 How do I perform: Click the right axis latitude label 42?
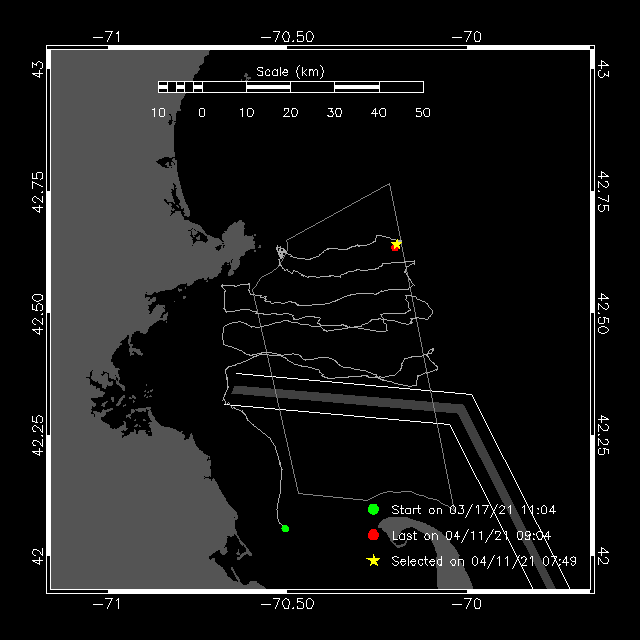pos(603,557)
